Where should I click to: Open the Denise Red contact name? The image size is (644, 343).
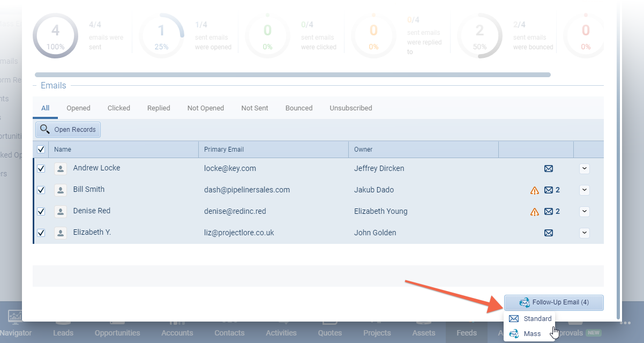pos(92,211)
